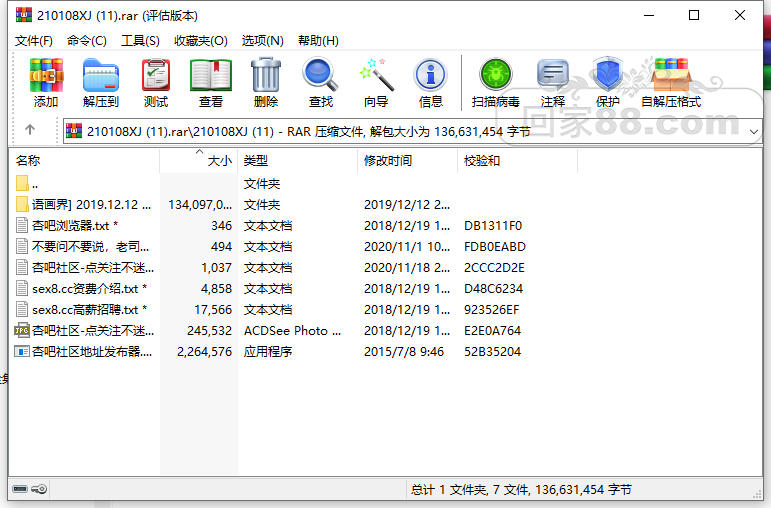Expand the address bar path dropdown

(754, 132)
